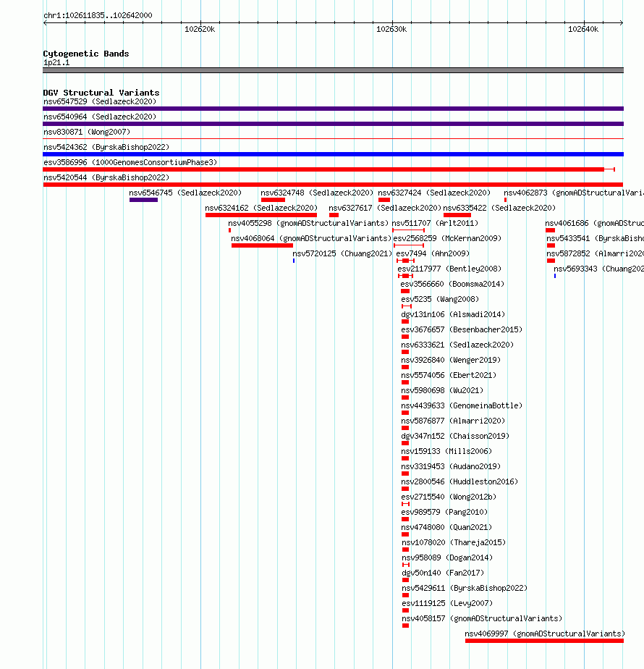Screen dimensions: 644x669
Task: Click the 102630k ruler position label
Action: [x=391, y=30]
